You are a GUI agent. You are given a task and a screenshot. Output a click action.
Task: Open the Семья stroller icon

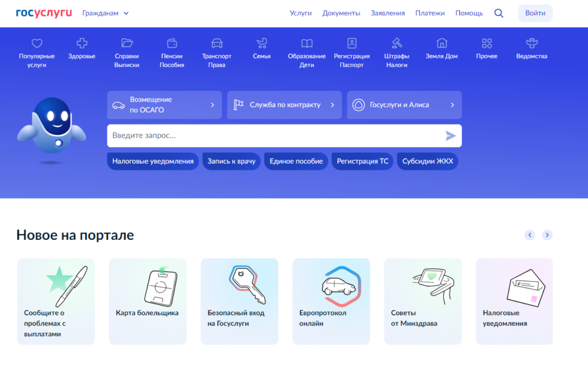pyautogui.click(x=261, y=44)
